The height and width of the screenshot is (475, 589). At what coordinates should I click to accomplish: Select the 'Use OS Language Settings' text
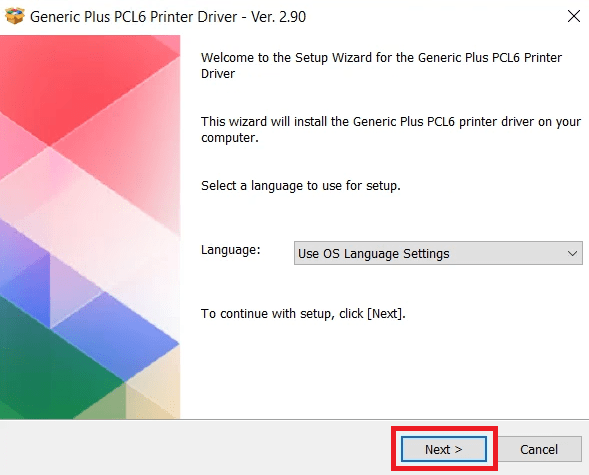point(373,254)
